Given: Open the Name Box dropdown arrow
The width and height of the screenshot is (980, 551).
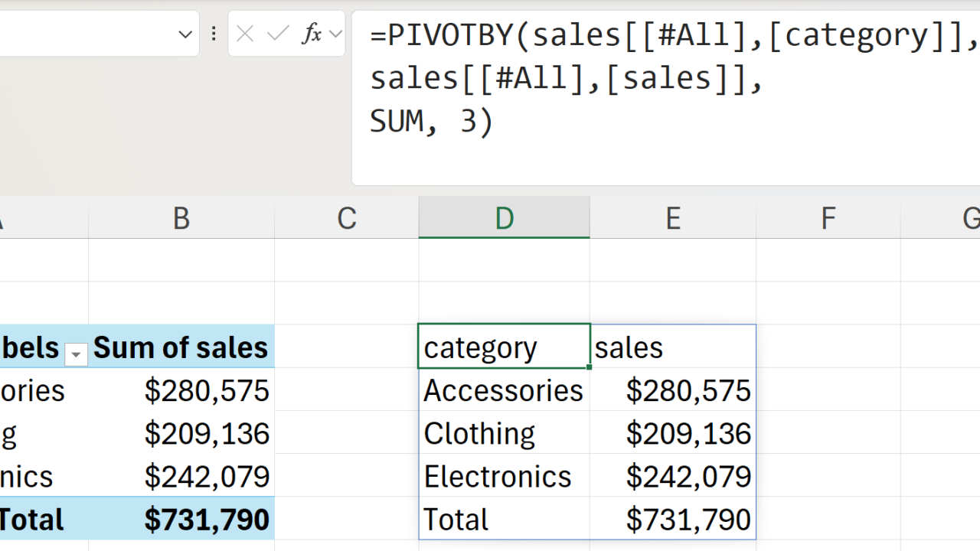Looking at the screenshot, I should (x=185, y=34).
